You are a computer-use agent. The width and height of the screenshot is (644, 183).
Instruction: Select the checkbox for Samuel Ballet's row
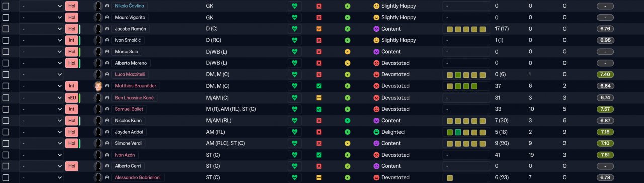point(6,109)
